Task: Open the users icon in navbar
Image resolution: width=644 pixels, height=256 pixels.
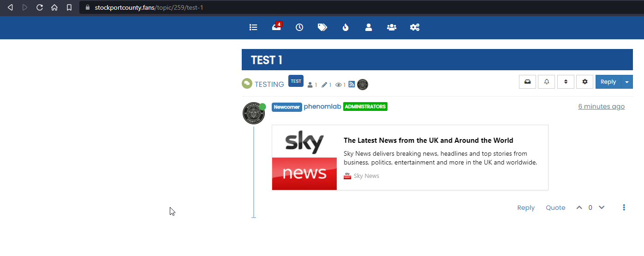Action: tap(369, 27)
